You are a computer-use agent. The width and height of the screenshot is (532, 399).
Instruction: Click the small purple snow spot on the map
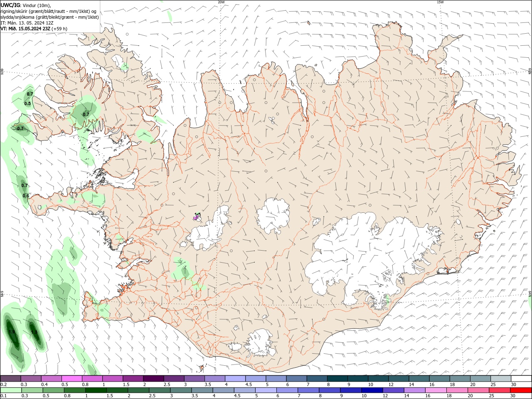tap(196, 217)
